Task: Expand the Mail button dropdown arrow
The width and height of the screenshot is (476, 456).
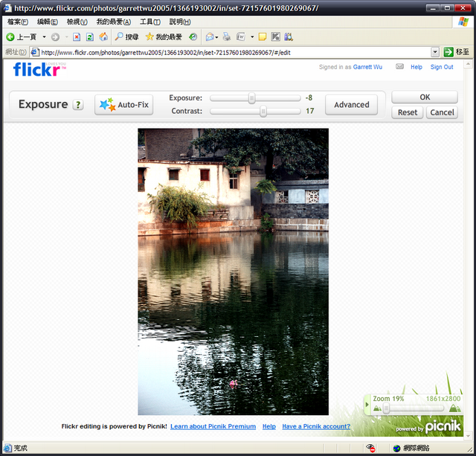Action: 216,38
